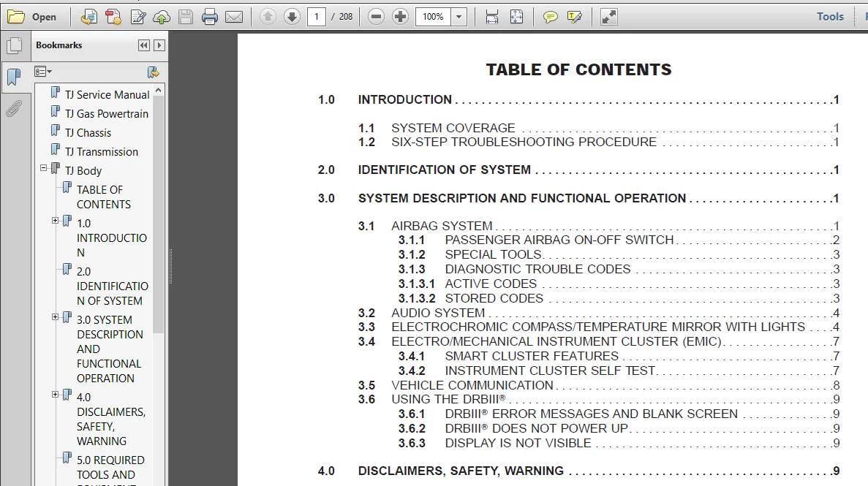Image resolution: width=868 pixels, height=486 pixels.
Task: Click PASSENGER AIRBAG ON-OFF SWITCH entry
Action: tap(619, 240)
